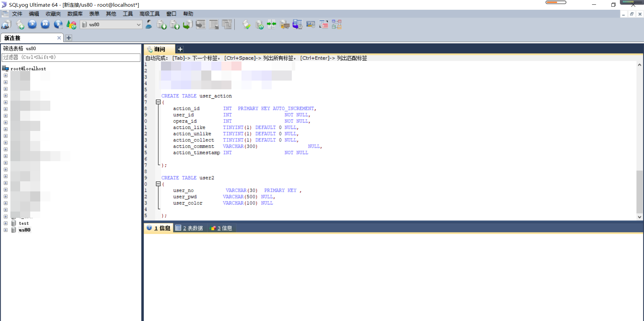Open the 高级工具 menu
This screenshot has width=644, height=321.
click(x=150, y=14)
